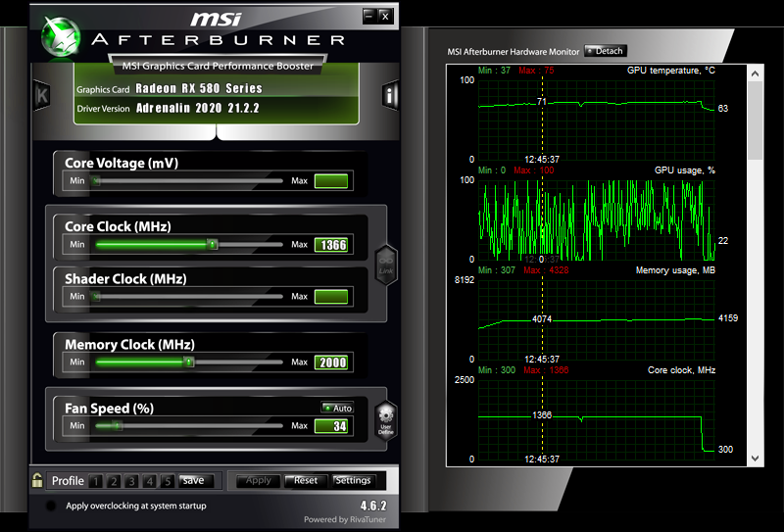The width and height of the screenshot is (784, 532).
Task: Click the GPU usage graph title
Action: (685, 170)
